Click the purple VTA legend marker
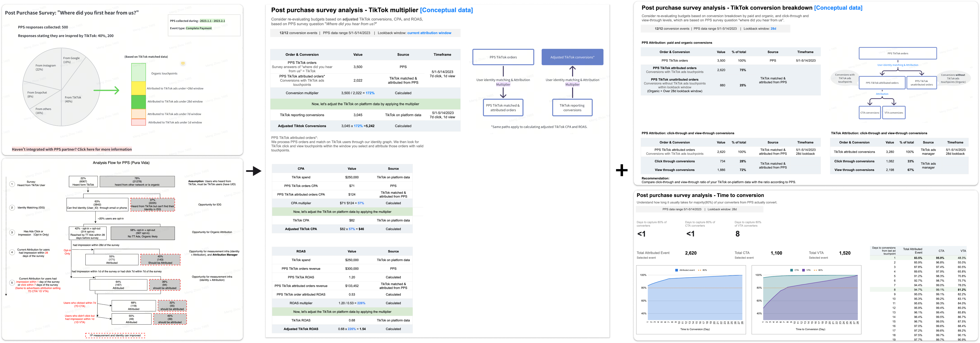 (x=803, y=270)
